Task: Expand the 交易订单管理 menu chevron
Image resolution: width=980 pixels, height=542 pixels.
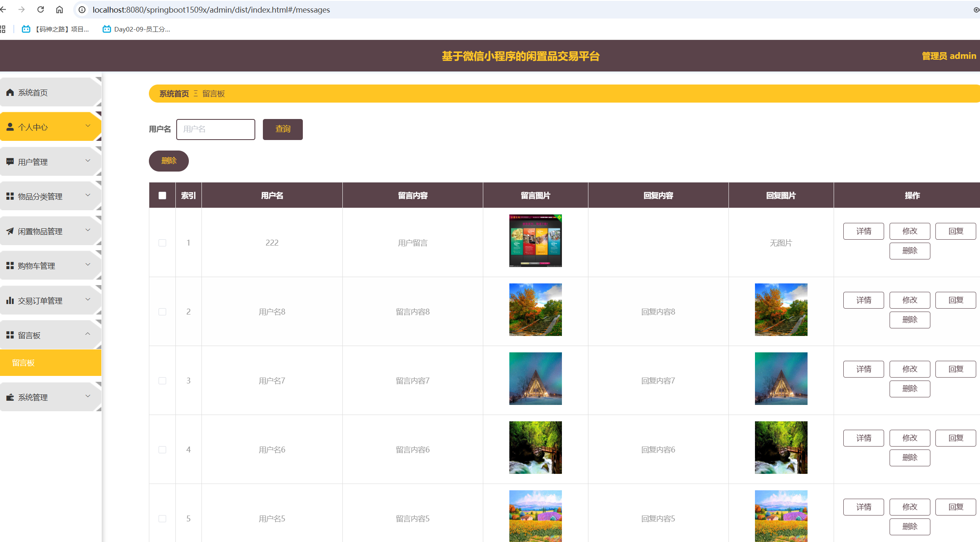Action: click(88, 299)
